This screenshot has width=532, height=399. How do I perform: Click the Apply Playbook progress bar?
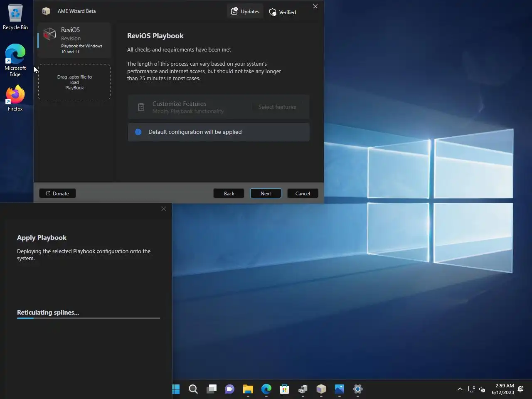(89, 318)
